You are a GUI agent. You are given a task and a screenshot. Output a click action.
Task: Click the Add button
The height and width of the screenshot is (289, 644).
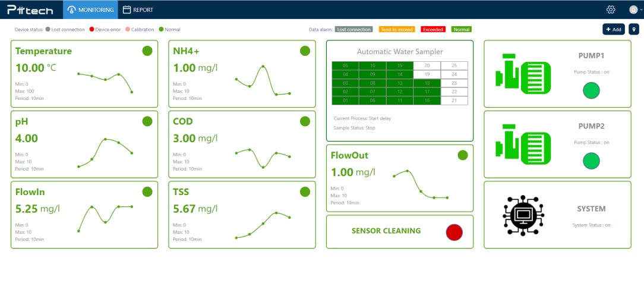tap(614, 29)
